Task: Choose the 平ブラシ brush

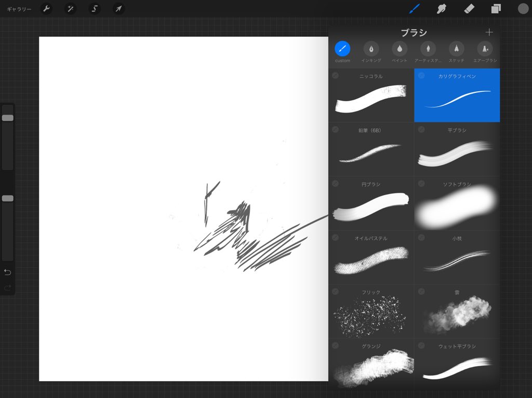Action: point(457,149)
